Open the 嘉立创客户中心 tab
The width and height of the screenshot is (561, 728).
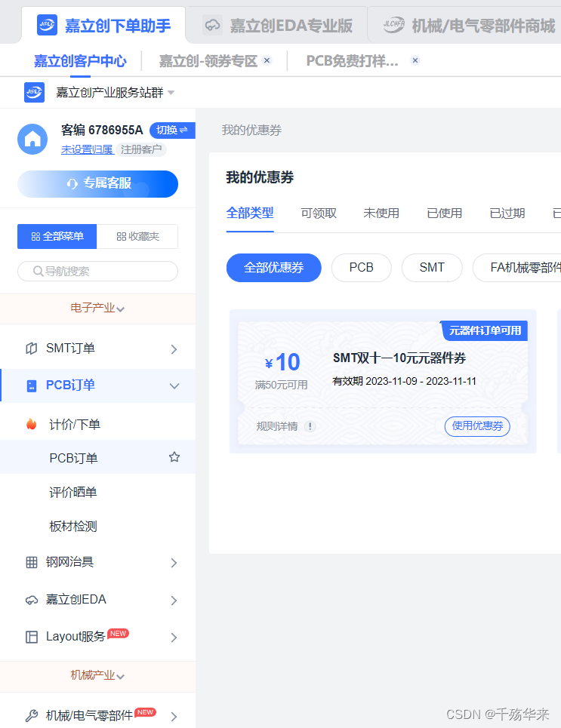(x=80, y=61)
